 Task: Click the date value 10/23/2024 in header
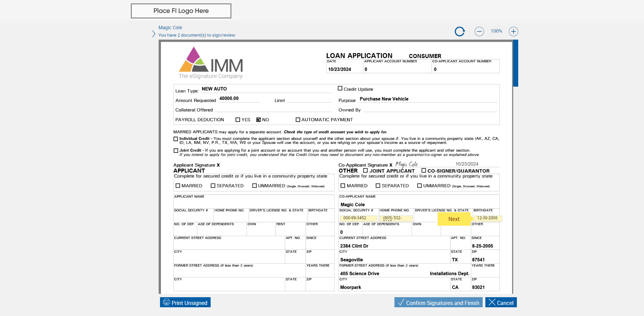(339, 69)
